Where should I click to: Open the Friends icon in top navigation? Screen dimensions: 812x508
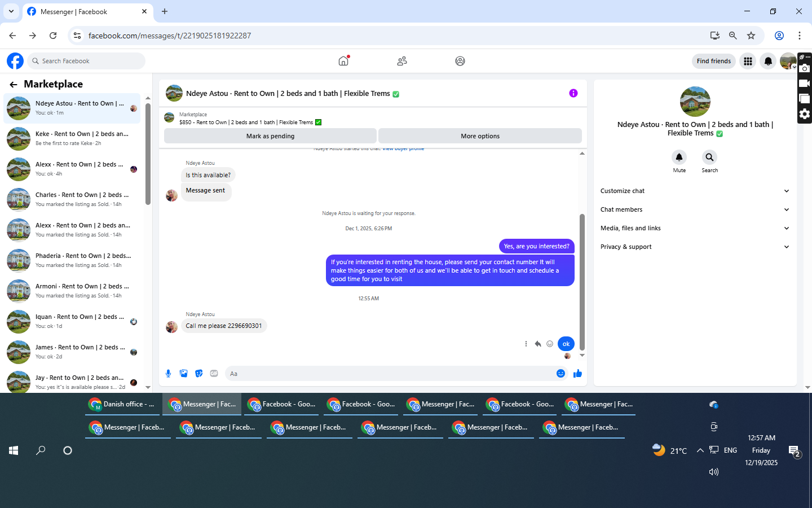[402, 61]
